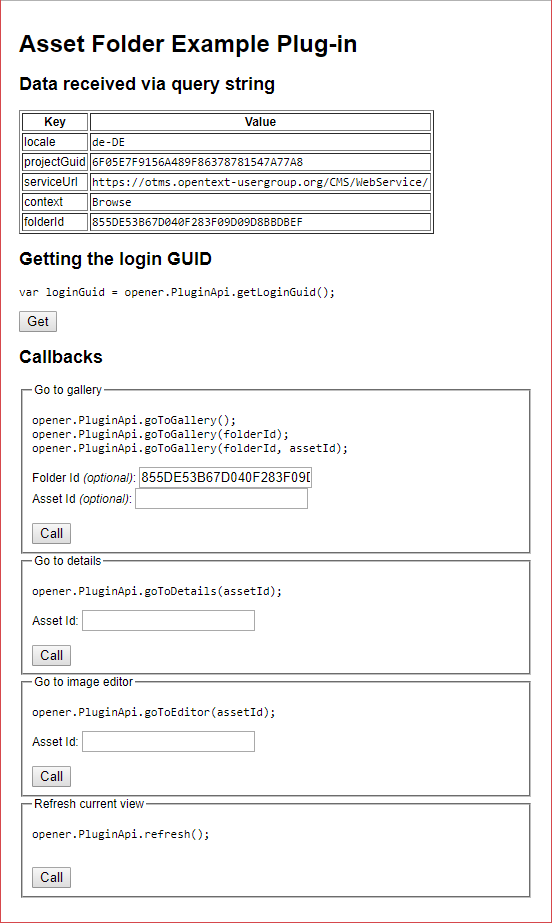
Task: Select the locale value de-DE cell
Action: click(x=260, y=142)
